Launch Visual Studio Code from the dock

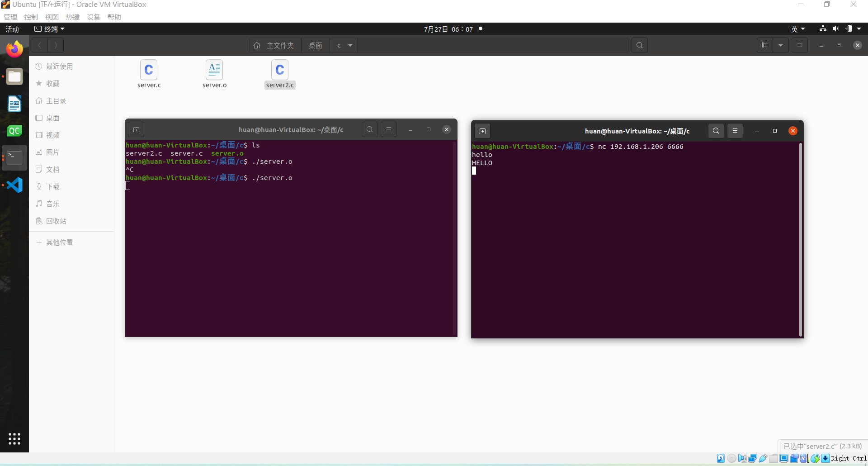(15, 185)
